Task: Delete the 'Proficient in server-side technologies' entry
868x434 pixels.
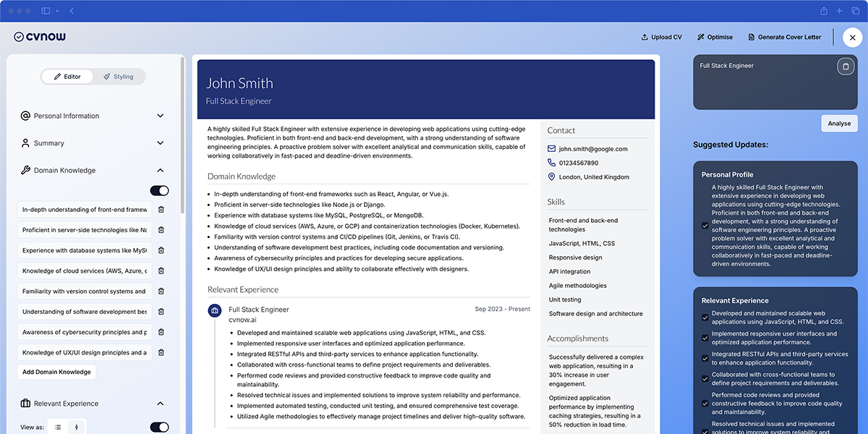Action: pos(161,230)
